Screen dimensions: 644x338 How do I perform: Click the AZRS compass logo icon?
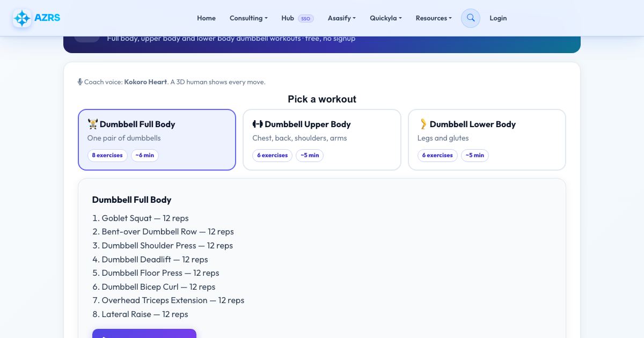click(x=22, y=18)
